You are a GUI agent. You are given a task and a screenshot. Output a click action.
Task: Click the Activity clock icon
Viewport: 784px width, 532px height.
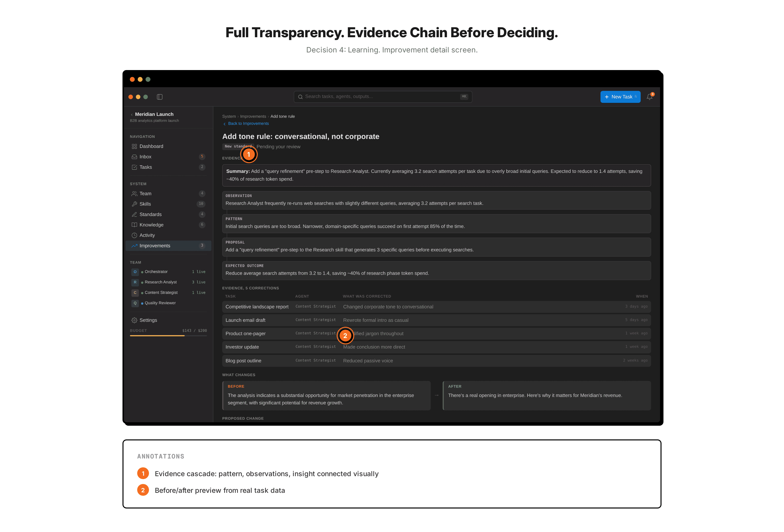134,235
